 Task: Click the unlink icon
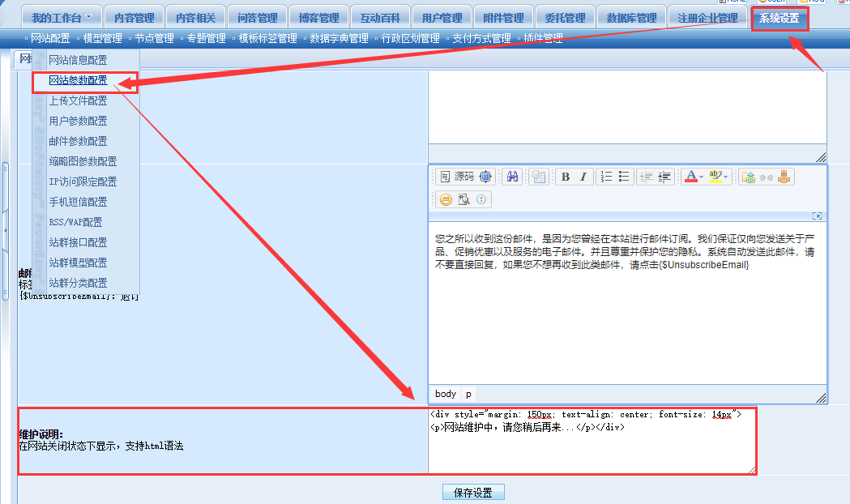point(767,177)
